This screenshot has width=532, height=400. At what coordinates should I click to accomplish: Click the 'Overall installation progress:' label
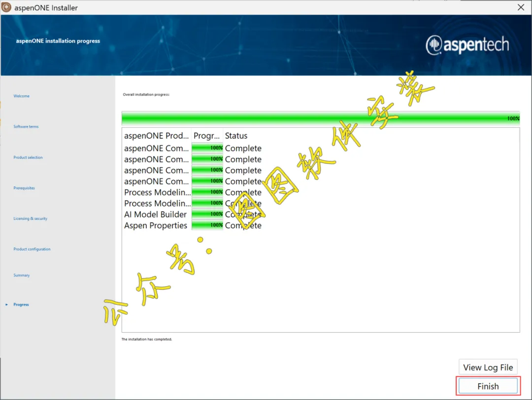pos(146,94)
